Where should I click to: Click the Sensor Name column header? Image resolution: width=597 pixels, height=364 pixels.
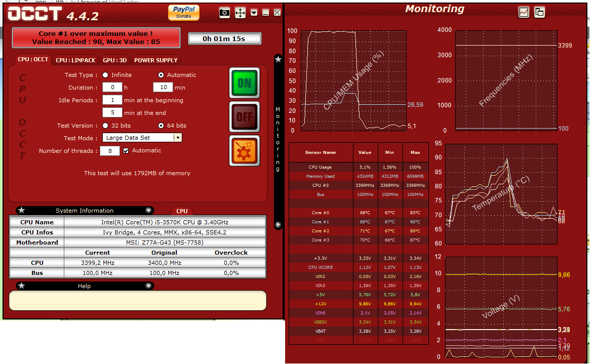point(321,152)
